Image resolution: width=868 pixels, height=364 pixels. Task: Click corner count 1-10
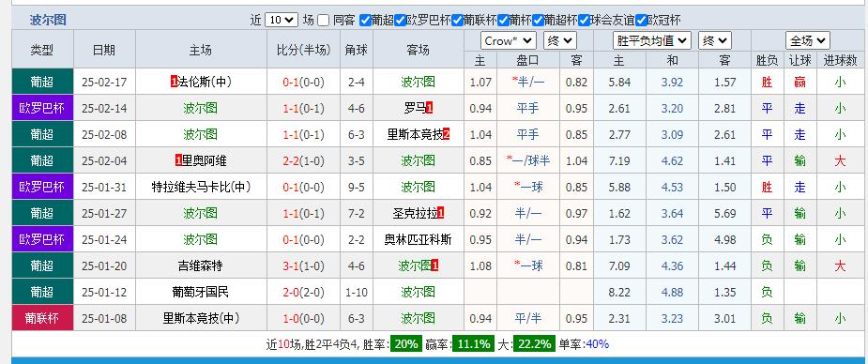coord(356,293)
